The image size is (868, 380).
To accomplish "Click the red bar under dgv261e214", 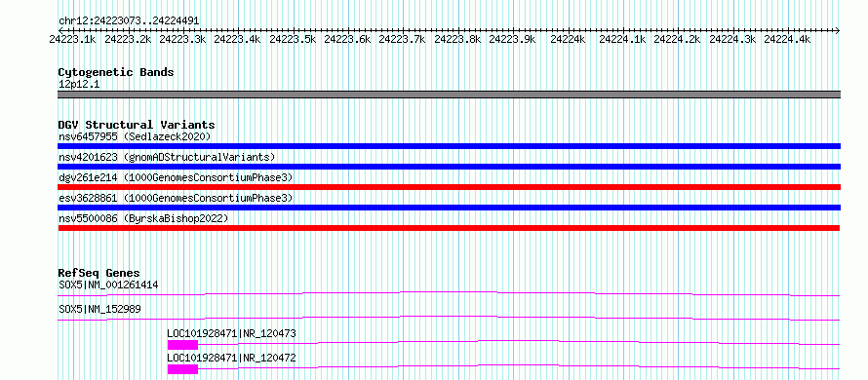I will pos(449,187).
